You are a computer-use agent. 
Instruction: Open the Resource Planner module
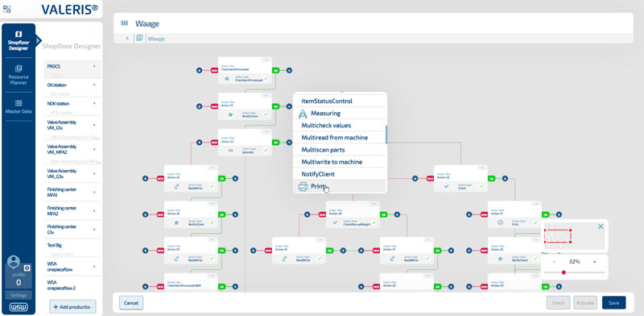click(x=18, y=75)
